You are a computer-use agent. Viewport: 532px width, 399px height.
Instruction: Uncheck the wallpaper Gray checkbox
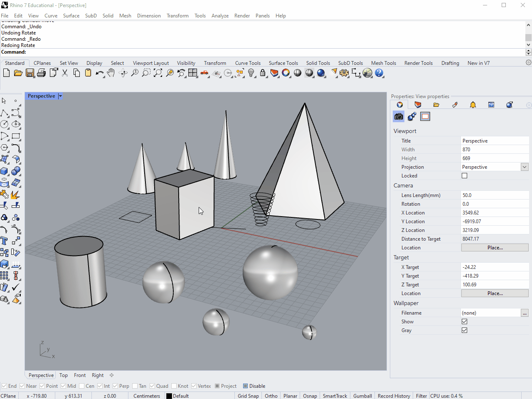(x=465, y=330)
